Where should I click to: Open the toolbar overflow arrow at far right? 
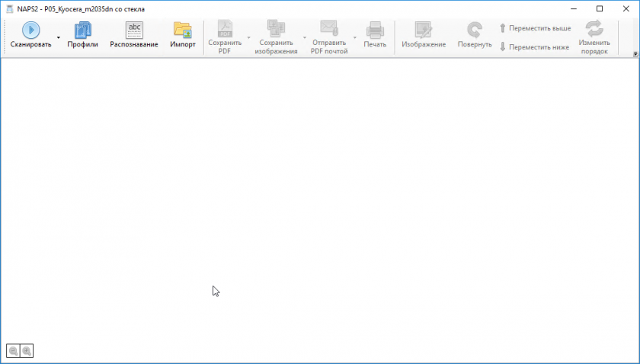(x=635, y=54)
